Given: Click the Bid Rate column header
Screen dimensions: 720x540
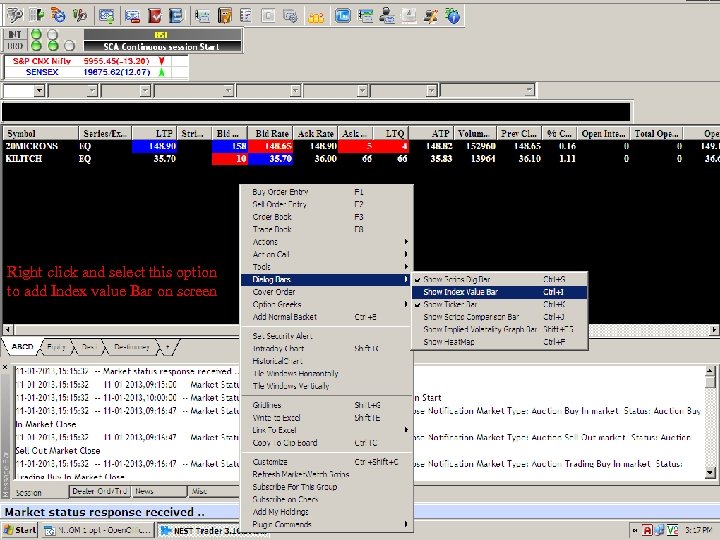Looking at the screenshot, I should (270, 133).
